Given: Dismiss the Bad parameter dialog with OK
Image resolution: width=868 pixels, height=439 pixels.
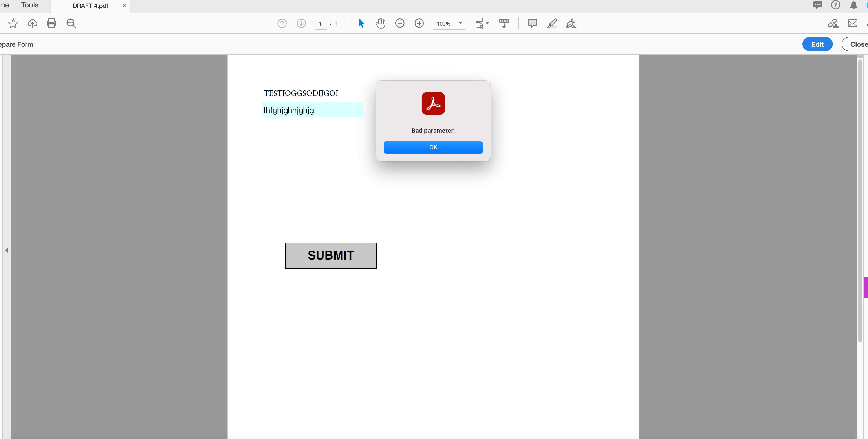Looking at the screenshot, I should coord(433,147).
